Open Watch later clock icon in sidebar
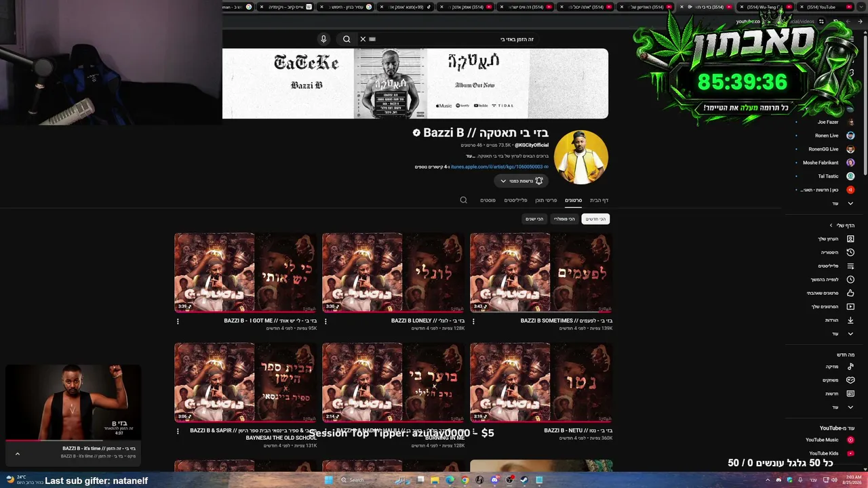 850,279
